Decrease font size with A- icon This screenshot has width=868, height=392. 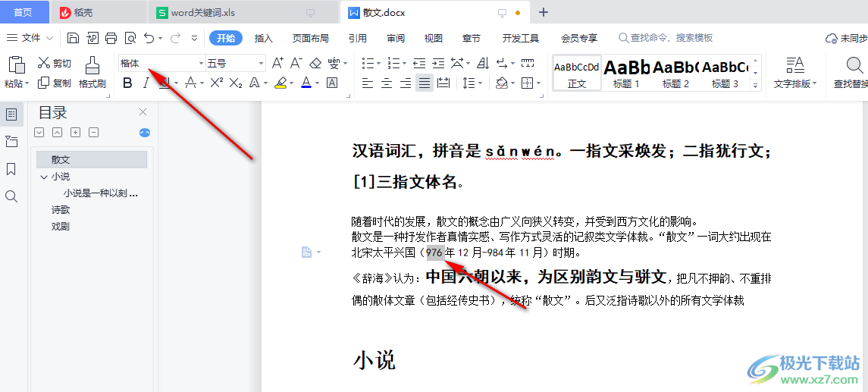(x=296, y=63)
